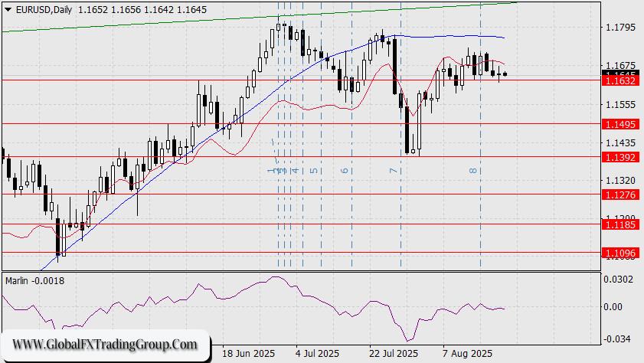Select time marker number 5
The width and height of the screenshot is (644, 363).
(315, 171)
